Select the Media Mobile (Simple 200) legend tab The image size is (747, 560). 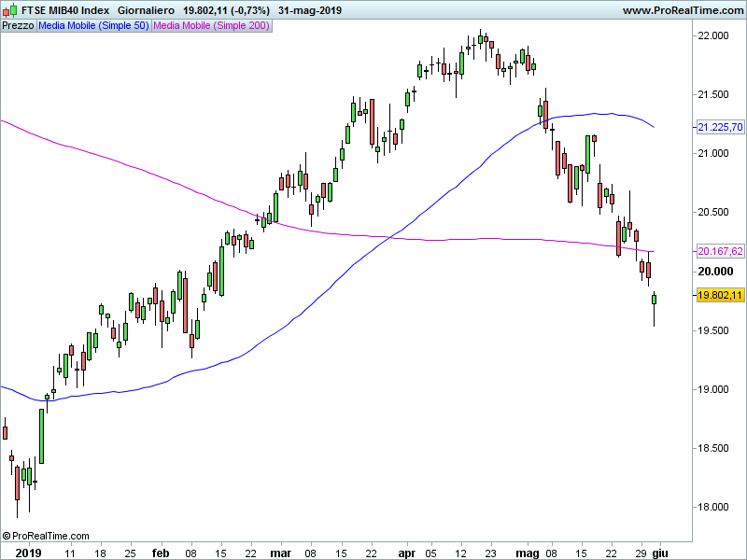[211, 26]
